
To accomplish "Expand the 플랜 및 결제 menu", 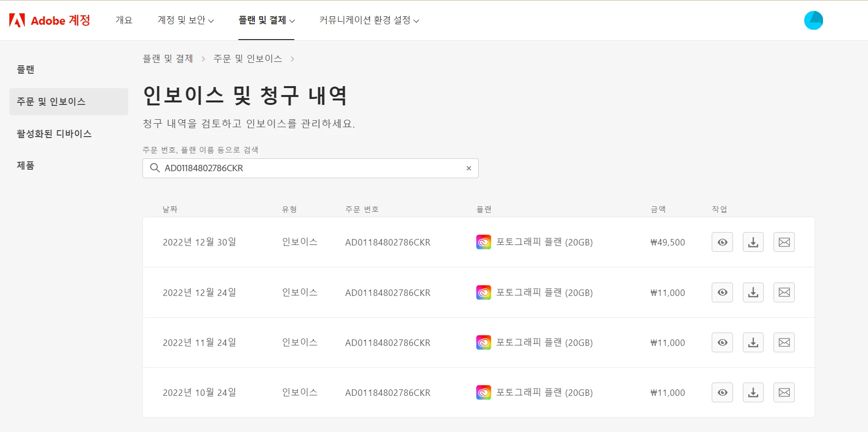I will point(267,20).
